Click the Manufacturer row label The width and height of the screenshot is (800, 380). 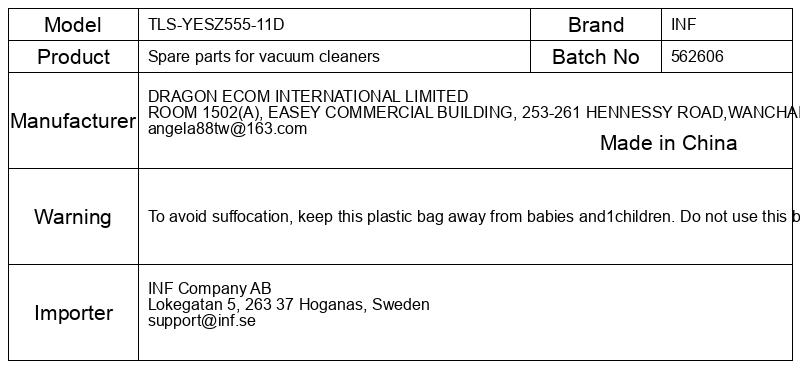click(73, 121)
